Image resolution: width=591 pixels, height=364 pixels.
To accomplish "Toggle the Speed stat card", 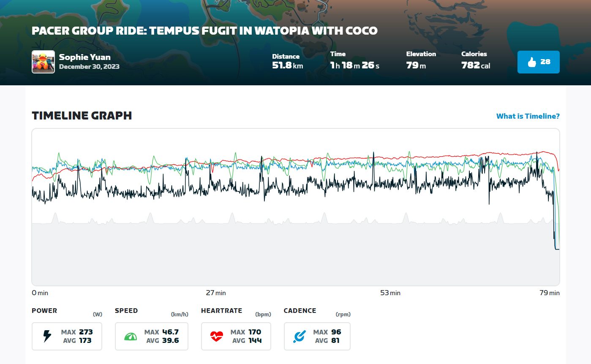I will [151, 336].
